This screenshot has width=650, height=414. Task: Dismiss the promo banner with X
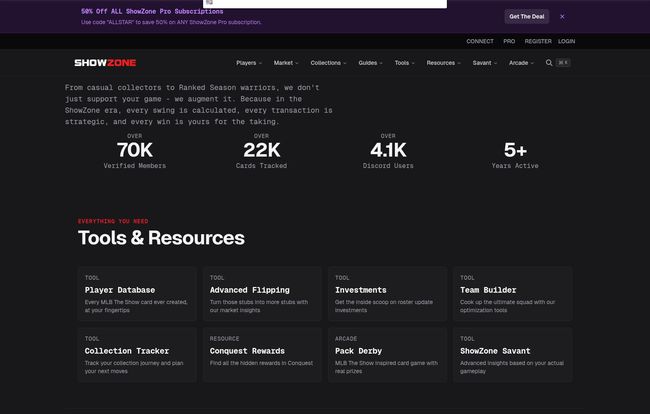pos(562,17)
